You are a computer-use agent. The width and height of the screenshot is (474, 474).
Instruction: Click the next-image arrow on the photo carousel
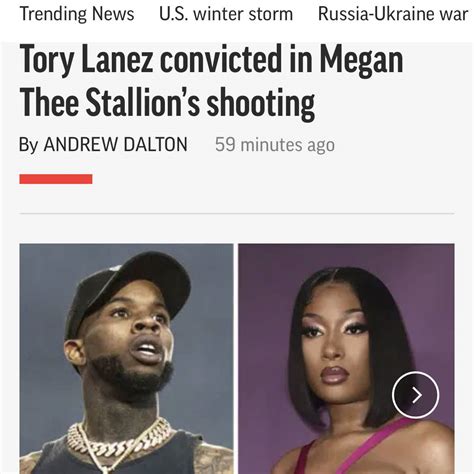[x=415, y=395]
